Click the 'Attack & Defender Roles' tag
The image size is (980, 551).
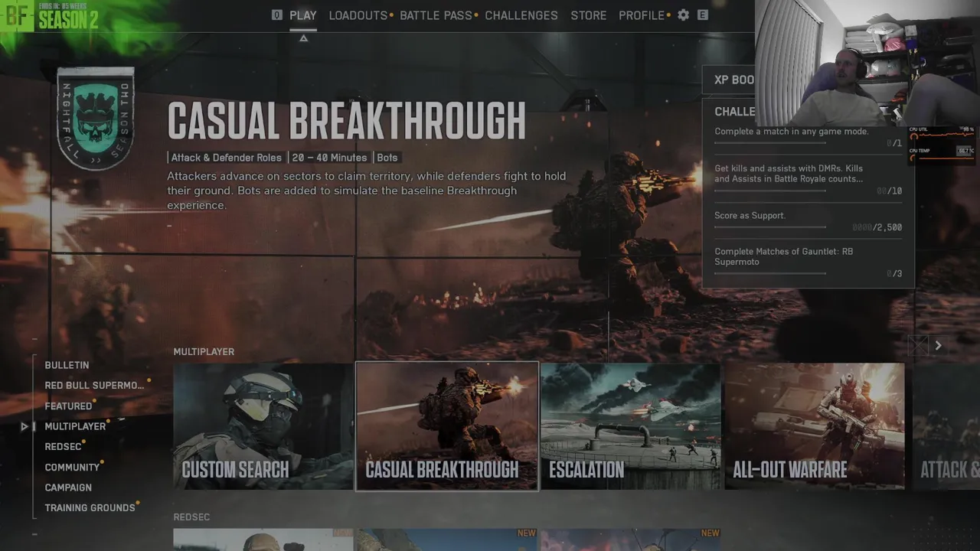[226, 158]
